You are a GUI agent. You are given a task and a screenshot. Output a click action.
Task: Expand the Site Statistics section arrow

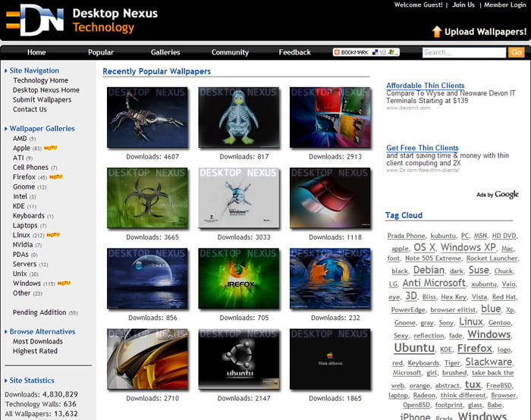pyautogui.click(x=6, y=381)
